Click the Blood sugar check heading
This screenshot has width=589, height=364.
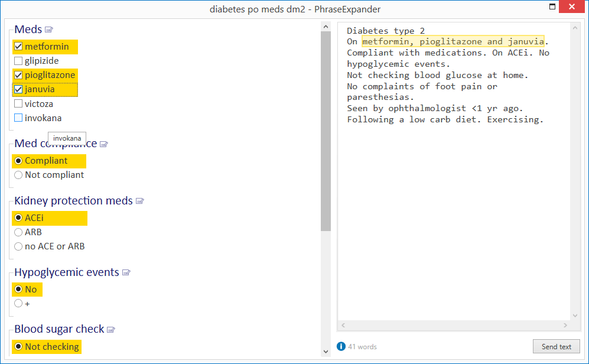[59, 329]
